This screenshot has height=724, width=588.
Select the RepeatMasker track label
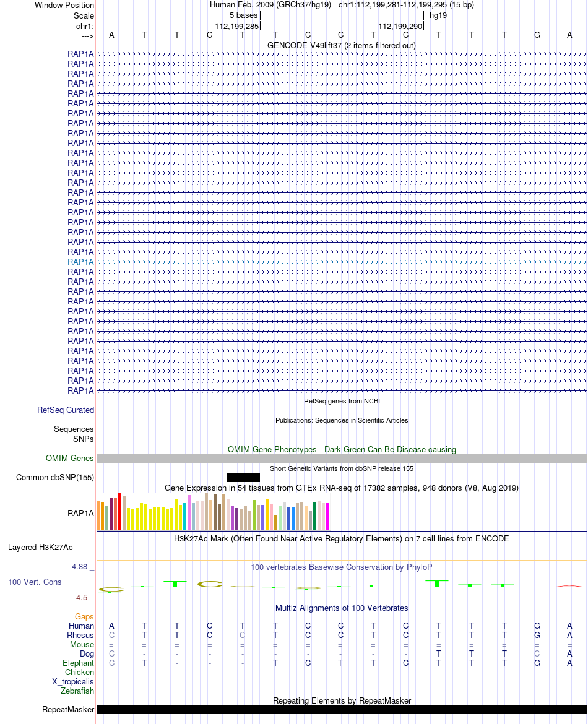click(68, 710)
